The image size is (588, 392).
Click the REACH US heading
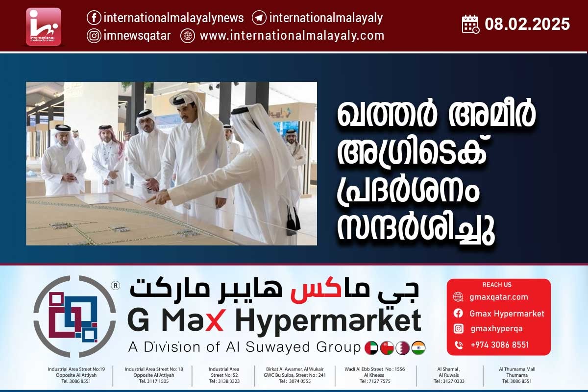[497, 285]
